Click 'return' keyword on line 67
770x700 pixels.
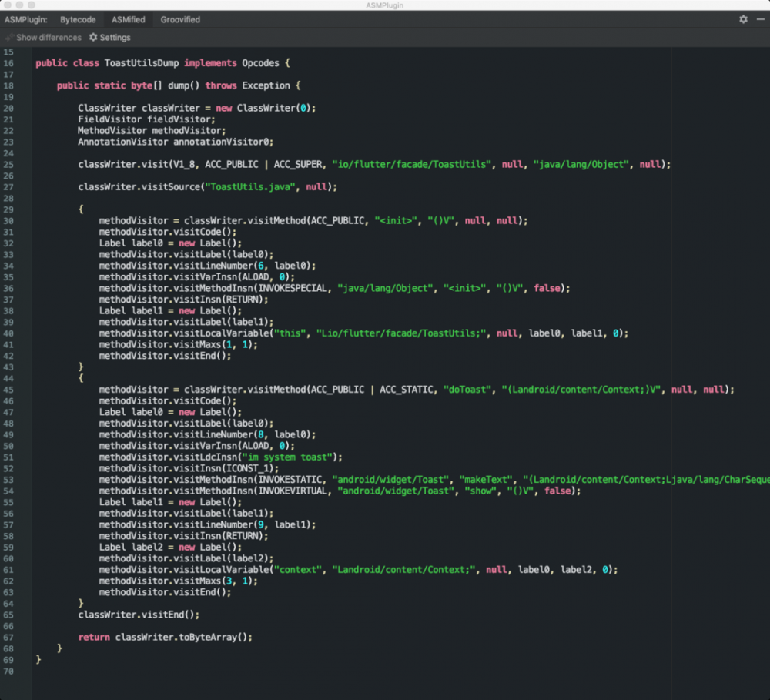[94, 638]
